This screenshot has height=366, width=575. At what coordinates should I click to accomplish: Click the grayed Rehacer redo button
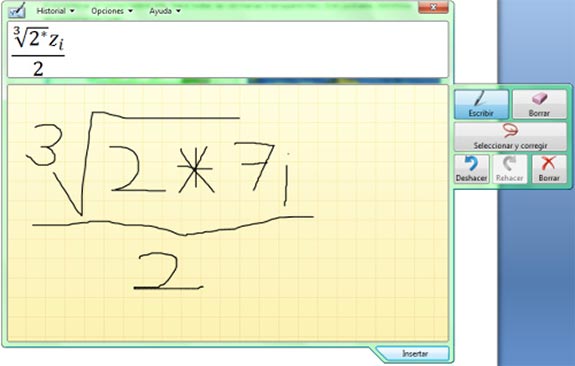[x=509, y=169]
